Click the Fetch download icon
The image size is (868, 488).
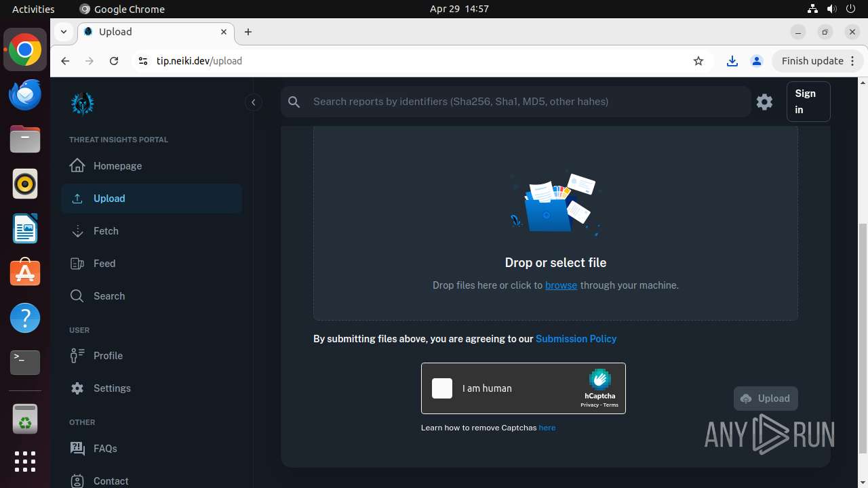tap(77, 231)
